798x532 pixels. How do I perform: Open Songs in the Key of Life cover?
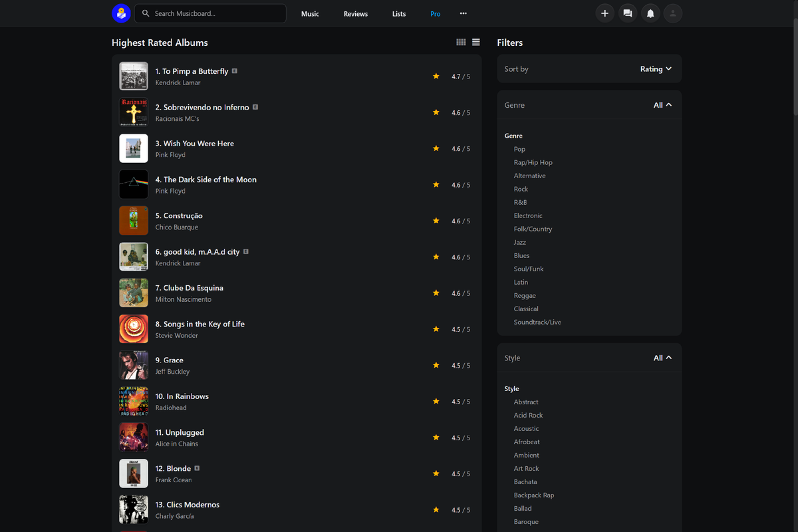[134, 329]
